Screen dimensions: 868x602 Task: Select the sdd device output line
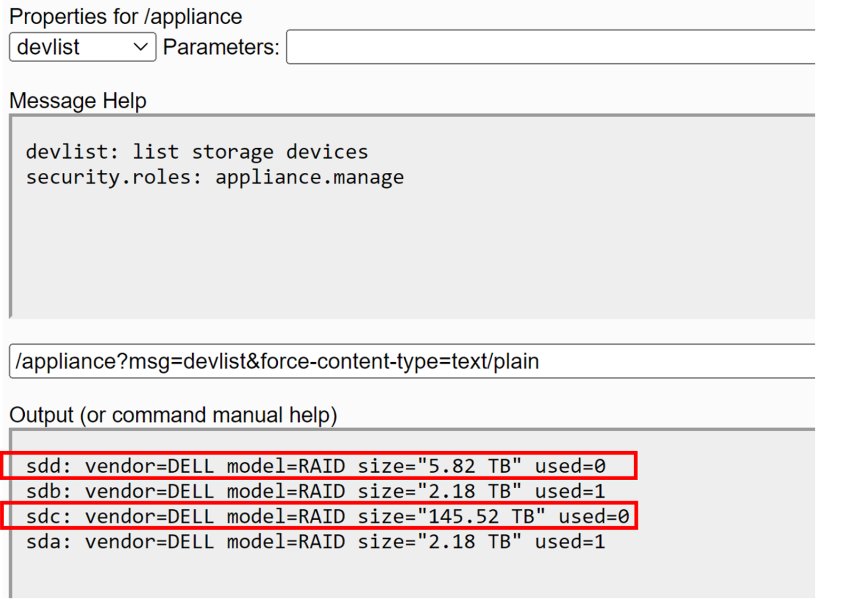(x=315, y=466)
